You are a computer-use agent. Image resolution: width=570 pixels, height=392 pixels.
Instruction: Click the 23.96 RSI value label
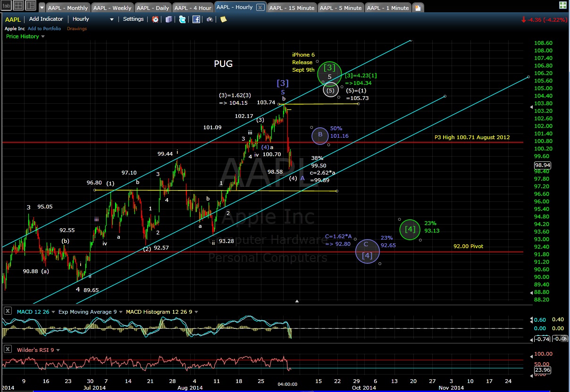542,369
